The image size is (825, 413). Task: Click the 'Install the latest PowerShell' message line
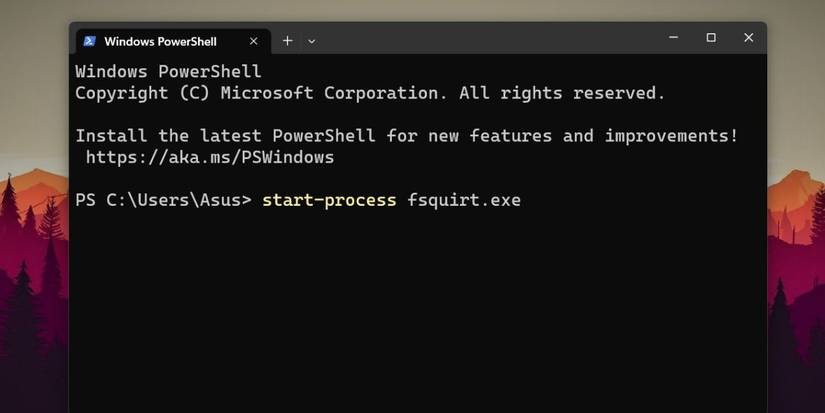[x=407, y=136]
